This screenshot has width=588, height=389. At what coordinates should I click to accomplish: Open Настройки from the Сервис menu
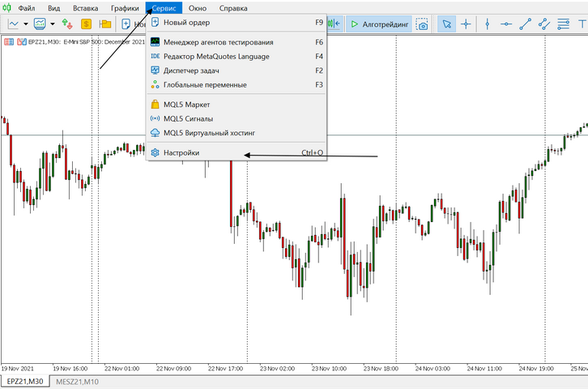[x=236, y=152]
